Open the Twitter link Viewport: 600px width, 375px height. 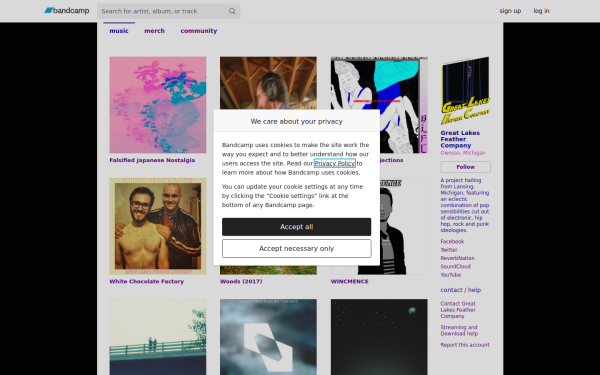(449, 250)
